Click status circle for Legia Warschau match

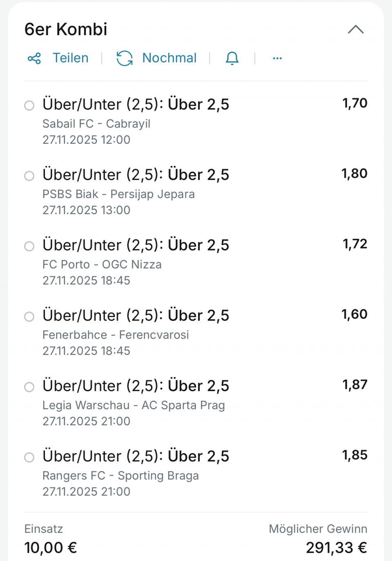[x=29, y=387]
